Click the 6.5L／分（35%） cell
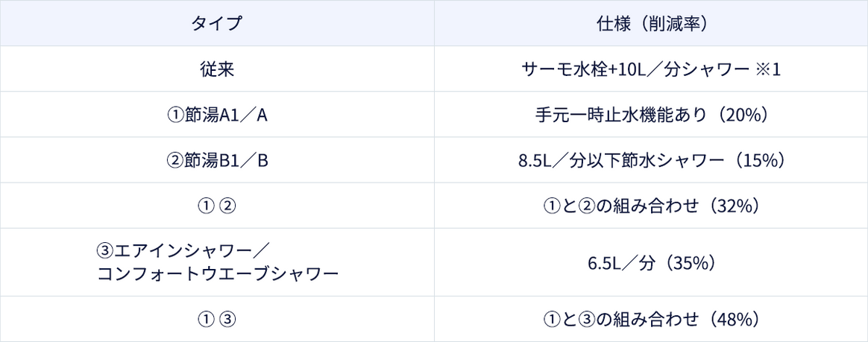868x342 pixels. point(651,262)
